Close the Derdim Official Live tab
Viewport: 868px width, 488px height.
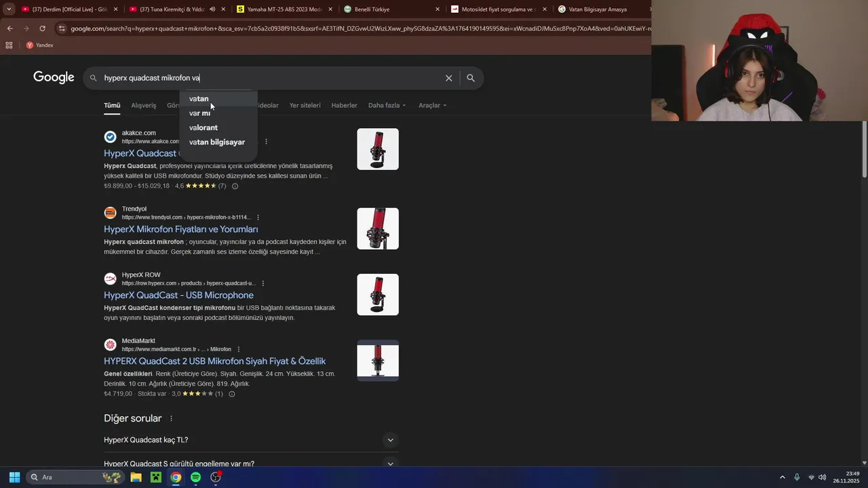116,9
